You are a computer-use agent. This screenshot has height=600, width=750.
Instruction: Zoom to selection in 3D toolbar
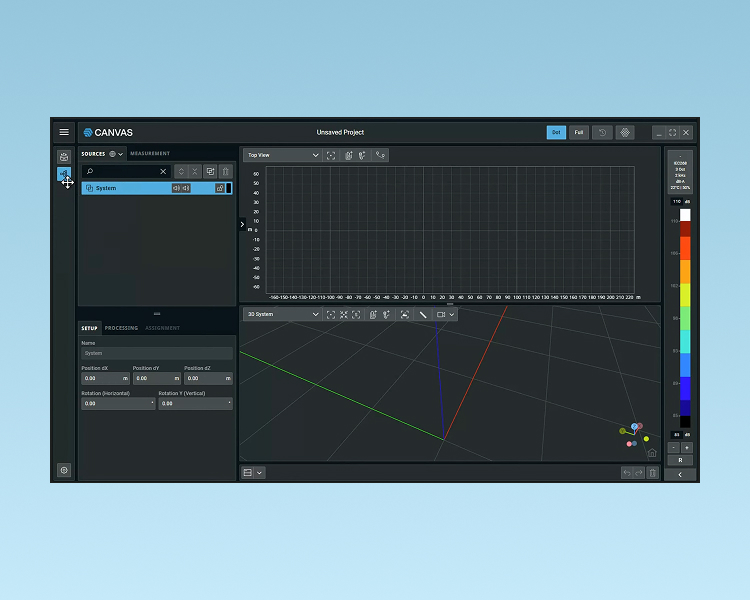(x=356, y=314)
